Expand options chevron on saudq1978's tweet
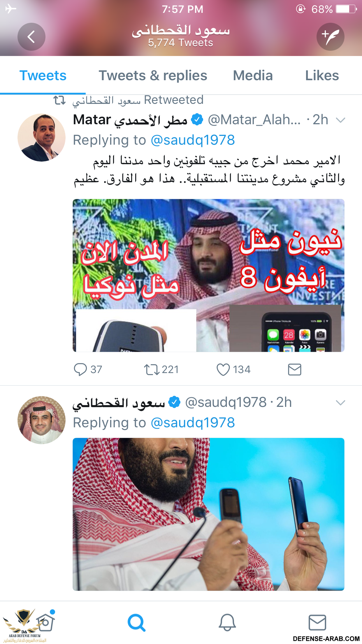The height and width of the screenshot is (644, 362). [x=340, y=403]
